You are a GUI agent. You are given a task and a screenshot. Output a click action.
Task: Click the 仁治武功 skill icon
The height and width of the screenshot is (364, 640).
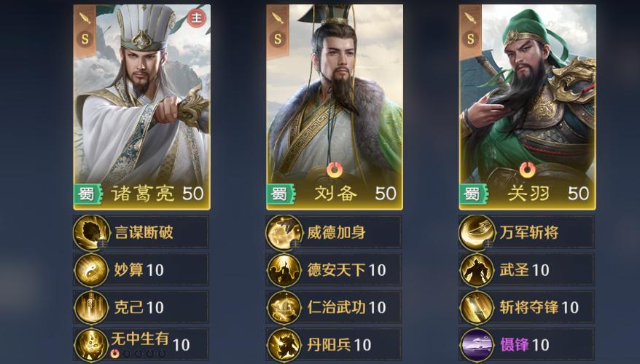point(284,308)
